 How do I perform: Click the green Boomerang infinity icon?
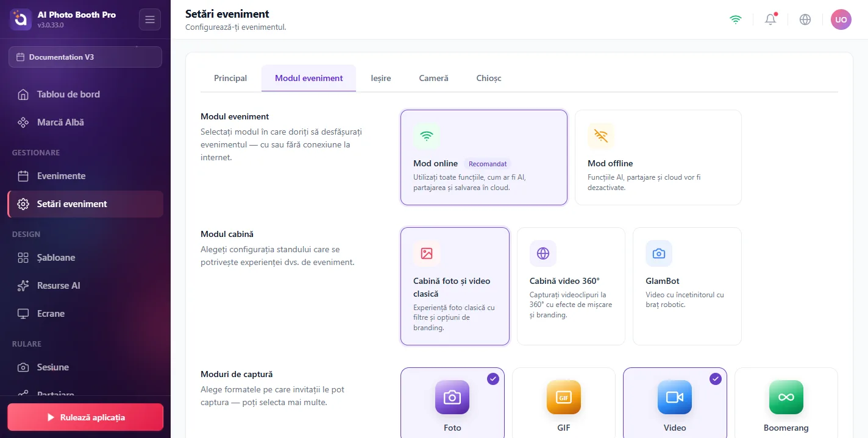[x=786, y=397]
